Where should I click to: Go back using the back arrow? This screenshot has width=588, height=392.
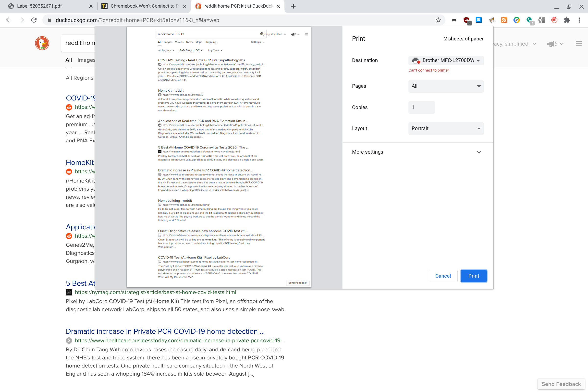[x=9, y=20]
